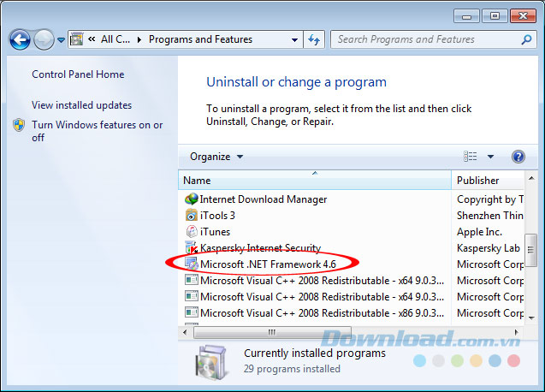This screenshot has width=545, height=392.
Task: Click the iTunes program icon
Action: pos(192,232)
